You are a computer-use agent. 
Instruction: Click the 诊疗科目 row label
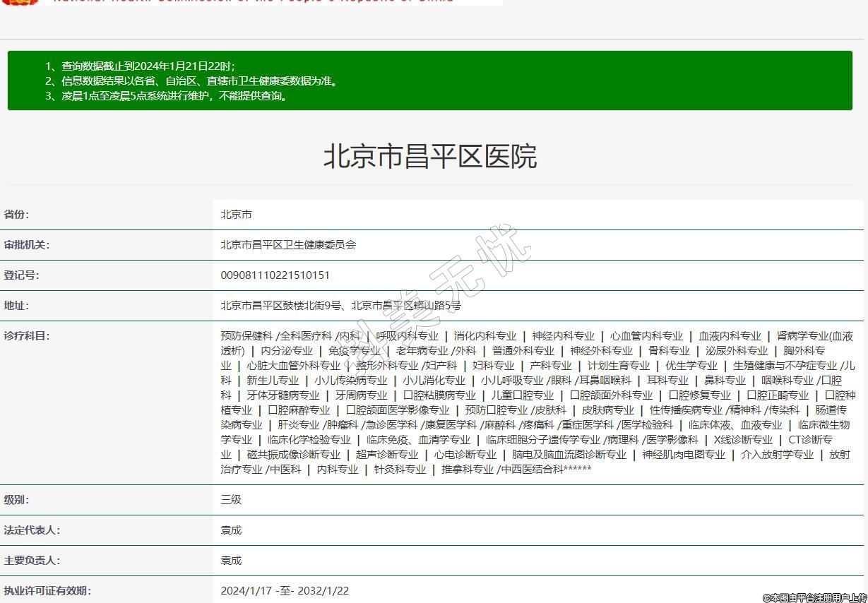27,336
